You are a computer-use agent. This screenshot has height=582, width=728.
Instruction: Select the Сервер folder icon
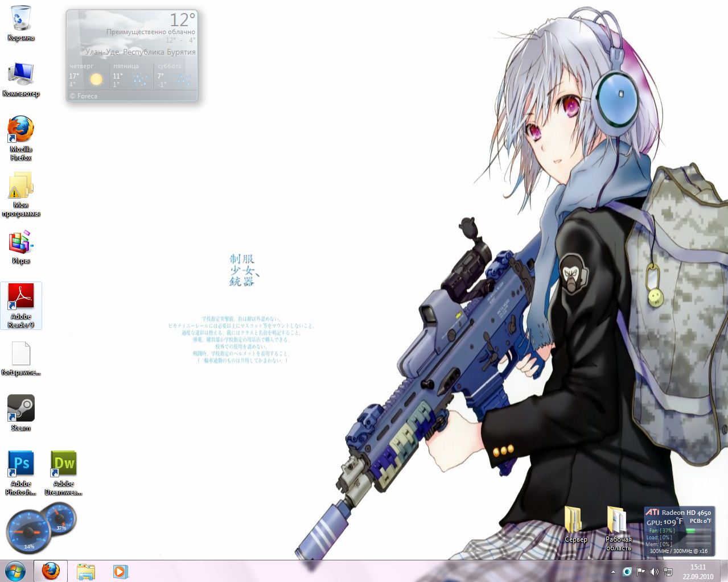pyautogui.click(x=575, y=524)
